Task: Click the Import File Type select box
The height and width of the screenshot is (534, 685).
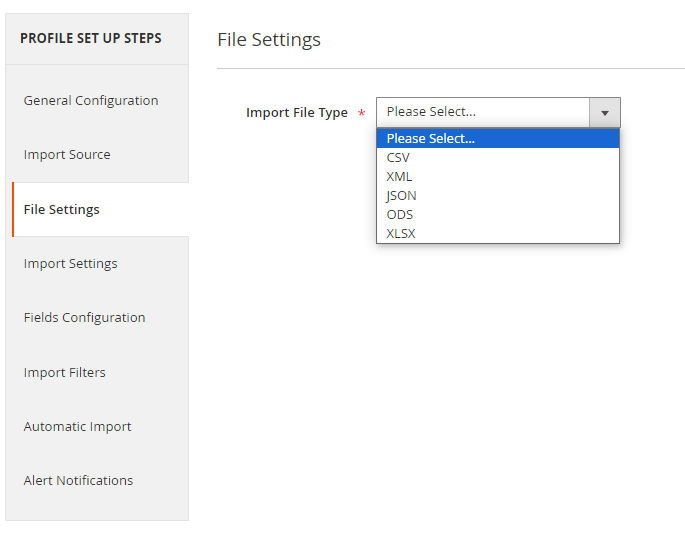Action: click(498, 112)
